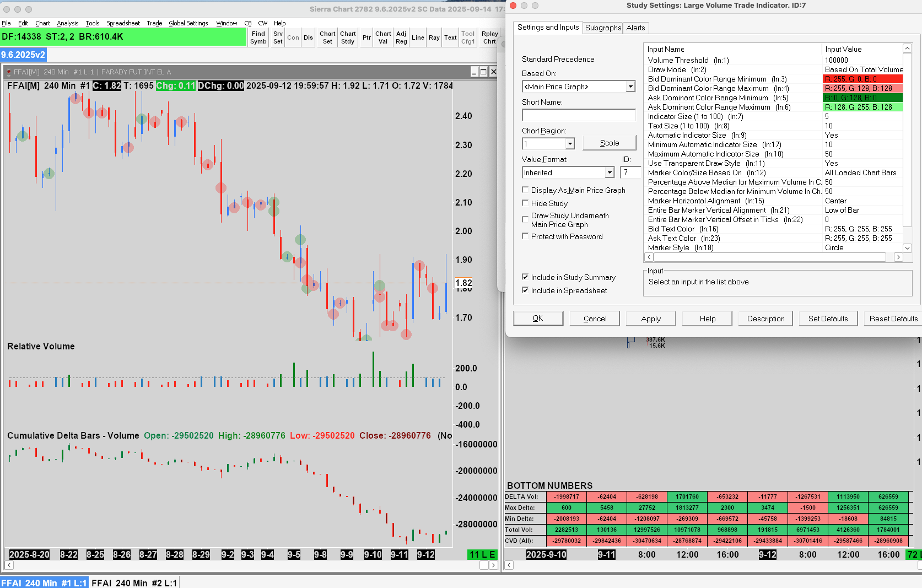The width and height of the screenshot is (922, 588).
Task: Click the Scale button
Action: 610,143
